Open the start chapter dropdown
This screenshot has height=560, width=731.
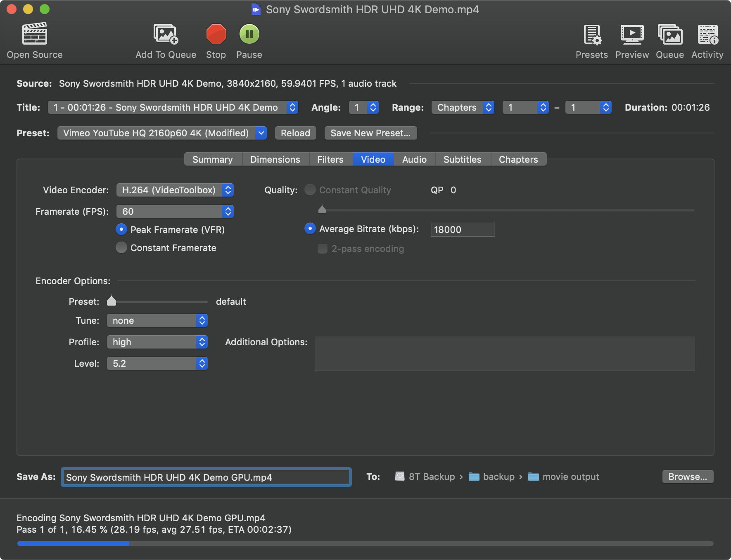point(526,107)
